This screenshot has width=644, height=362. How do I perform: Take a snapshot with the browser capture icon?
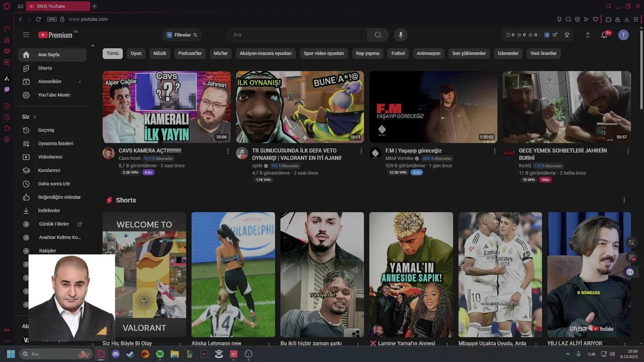tap(568, 19)
